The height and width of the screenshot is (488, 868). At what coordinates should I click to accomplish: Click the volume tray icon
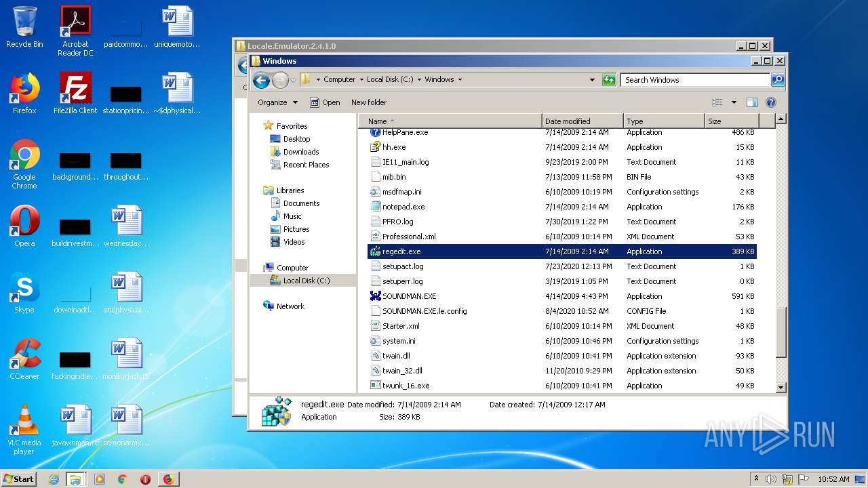point(771,479)
